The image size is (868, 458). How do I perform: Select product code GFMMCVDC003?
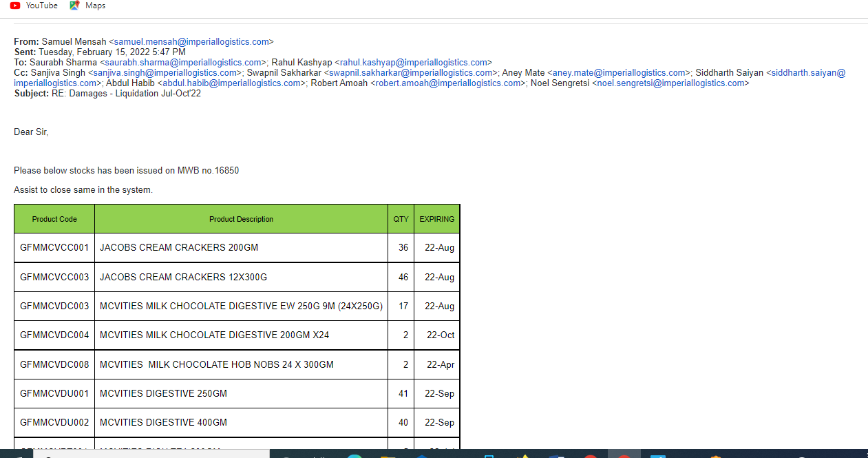pos(54,306)
